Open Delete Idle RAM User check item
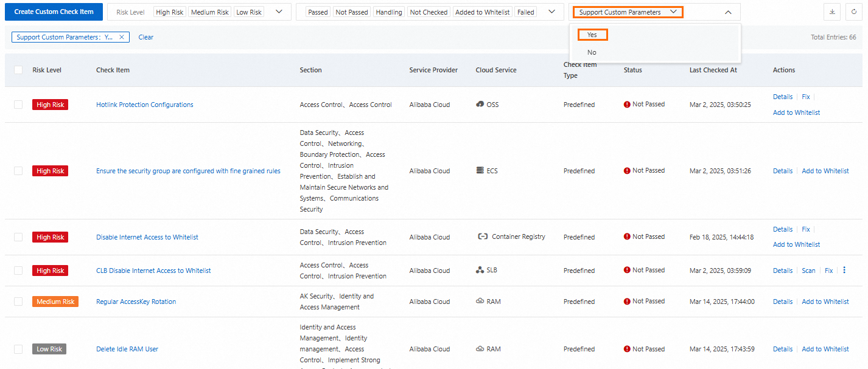868x369 pixels. point(127,349)
